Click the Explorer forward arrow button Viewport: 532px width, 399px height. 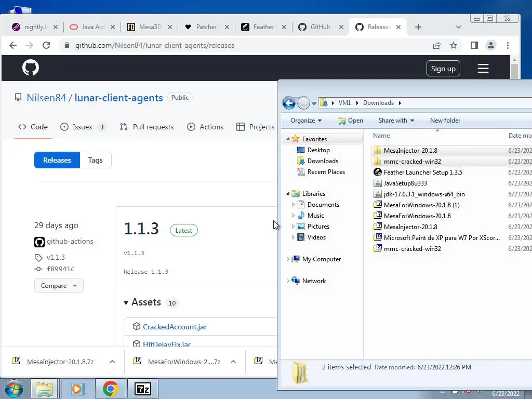(303, 103)
